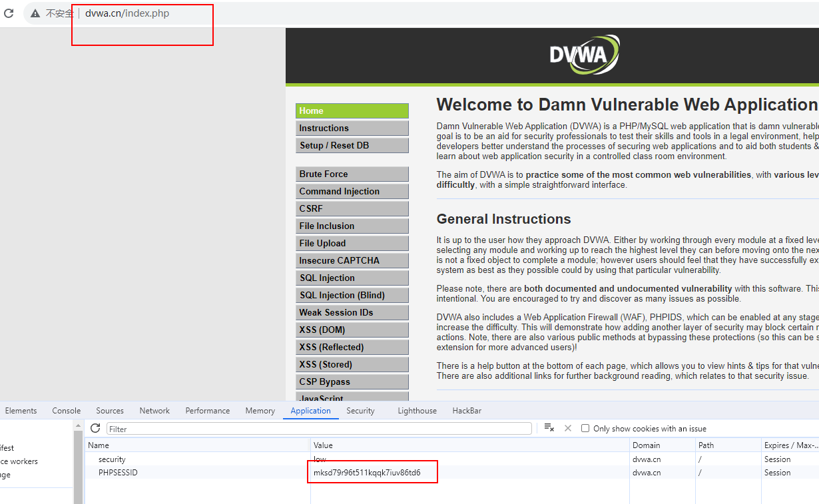Click the address bar URL dvwa.cn/index.php
The image size is (819, 504).
[x=127, y=13]
